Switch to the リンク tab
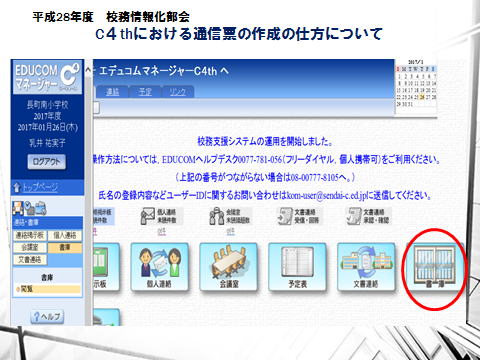 [x=178, y=92]
